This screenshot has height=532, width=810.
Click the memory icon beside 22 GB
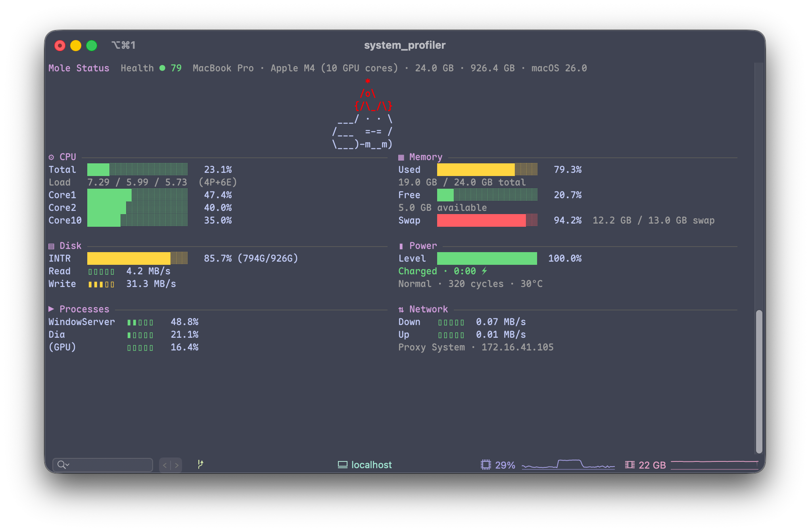pyautogui.click(x=630, y=465)
